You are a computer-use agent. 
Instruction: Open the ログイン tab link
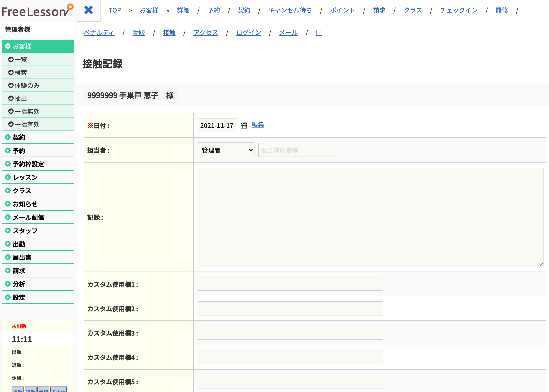coord(249,33)
